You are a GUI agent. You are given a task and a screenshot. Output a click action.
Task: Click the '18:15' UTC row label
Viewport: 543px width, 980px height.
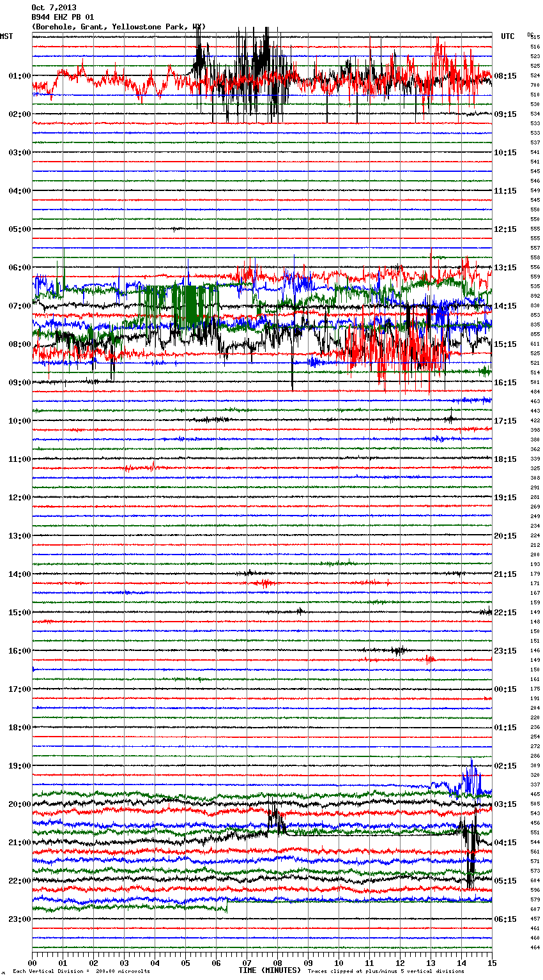click(505, 459)
